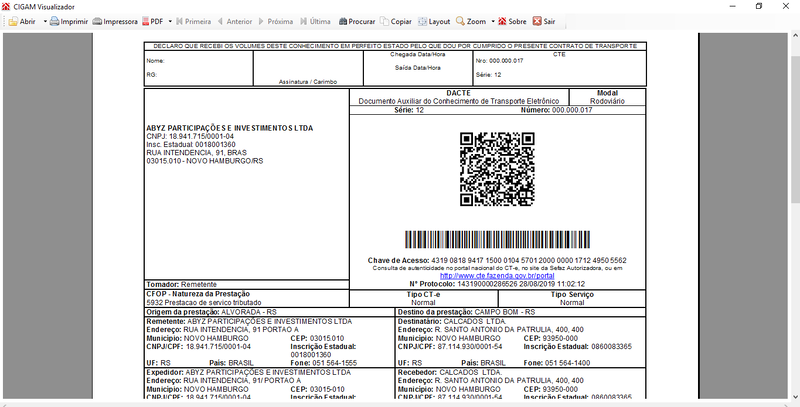Click the Fone: 051 564-1400 text
Viewport: 800px width, 407px height.
tap(557, 363)
